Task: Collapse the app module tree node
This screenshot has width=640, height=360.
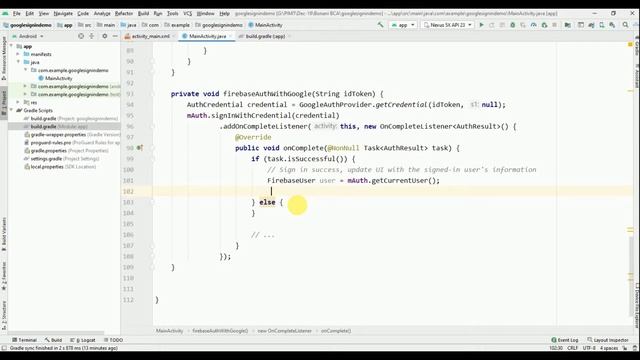Action: coord(11,46)
